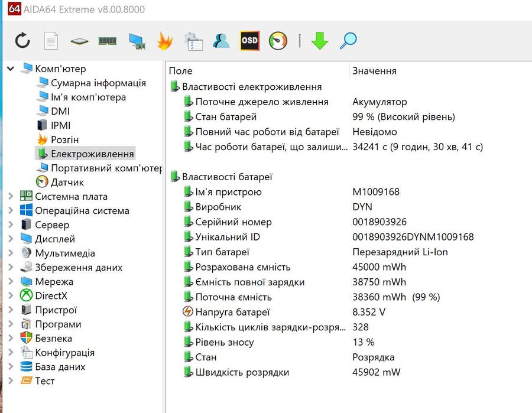Expand the Тест tree node
Image resolution: width=532 pixels, height=413 pixels.
click(11, 381)
